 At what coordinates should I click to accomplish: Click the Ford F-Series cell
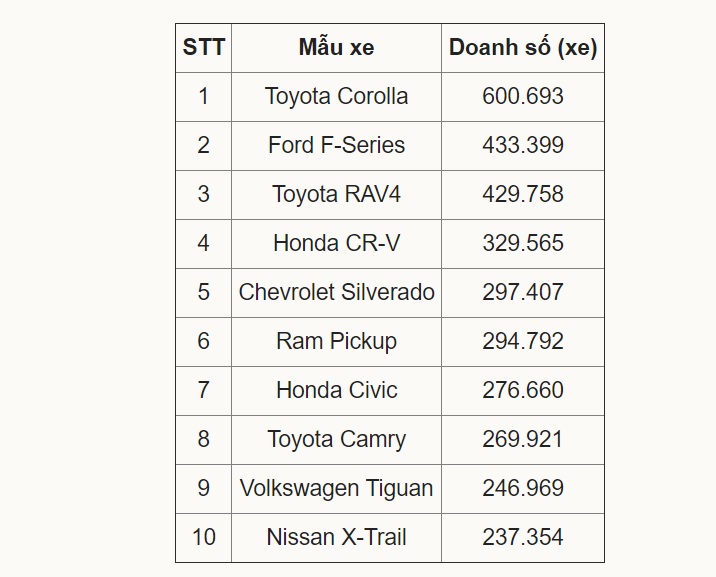point(336,145)
